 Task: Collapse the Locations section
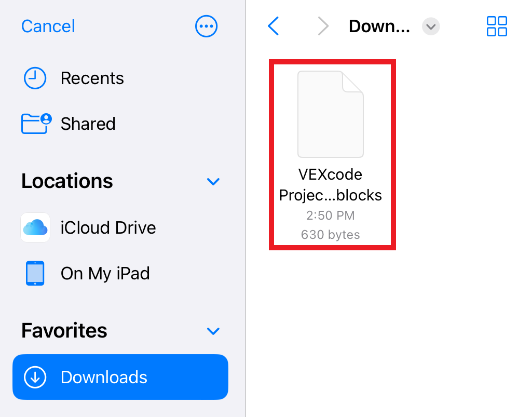(x=213, y=181)
